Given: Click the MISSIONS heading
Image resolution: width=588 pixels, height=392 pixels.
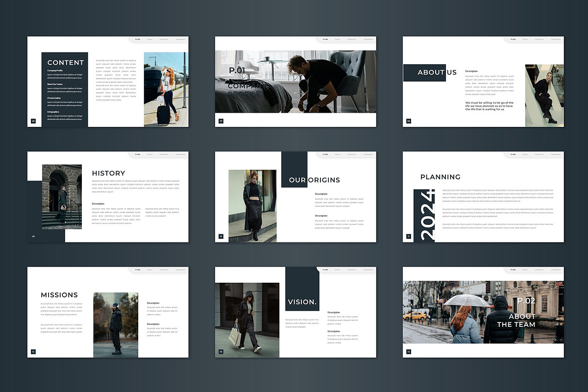Looking at the screenshot, I should point(59,295).
